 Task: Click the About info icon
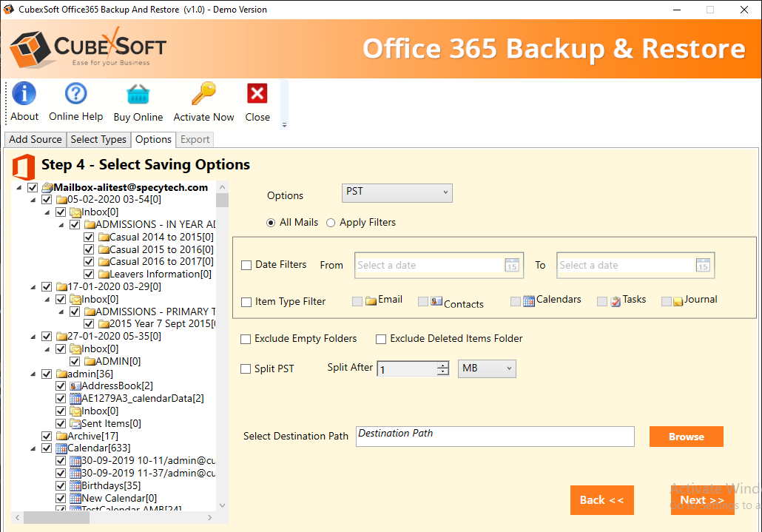[x=24, y=95]
